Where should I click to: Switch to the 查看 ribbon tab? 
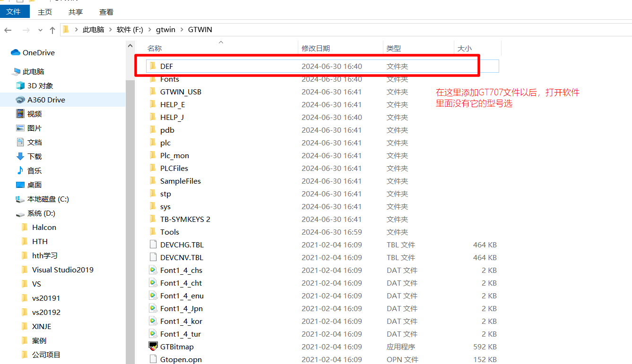[x=106, y=12]
